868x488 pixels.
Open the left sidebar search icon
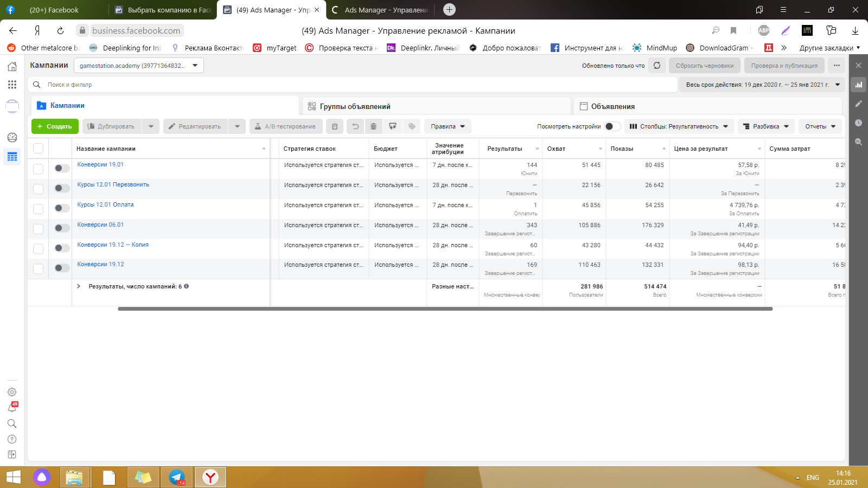[x=12, y=423]
